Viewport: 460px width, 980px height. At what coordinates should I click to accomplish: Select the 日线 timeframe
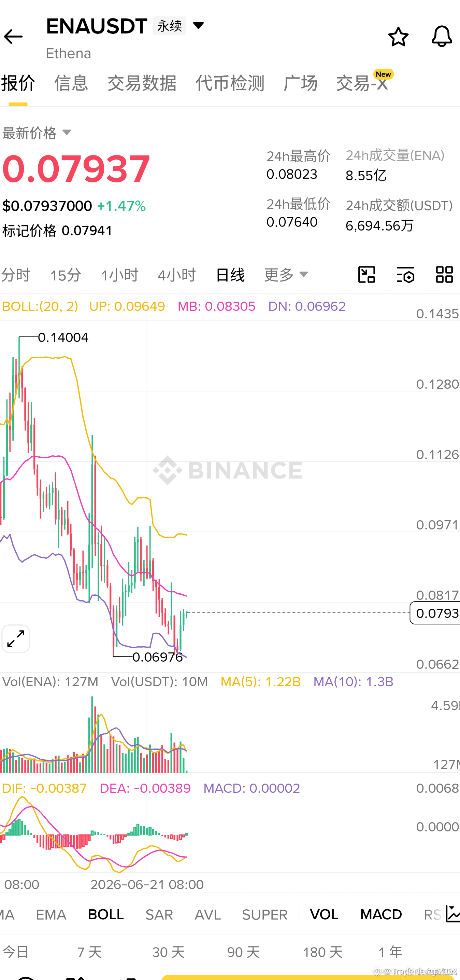pyautogui.click(x=230, y=274)
